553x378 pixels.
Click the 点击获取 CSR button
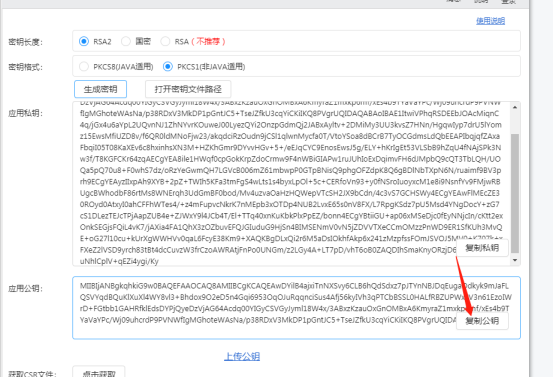click(x=99, y=372)
